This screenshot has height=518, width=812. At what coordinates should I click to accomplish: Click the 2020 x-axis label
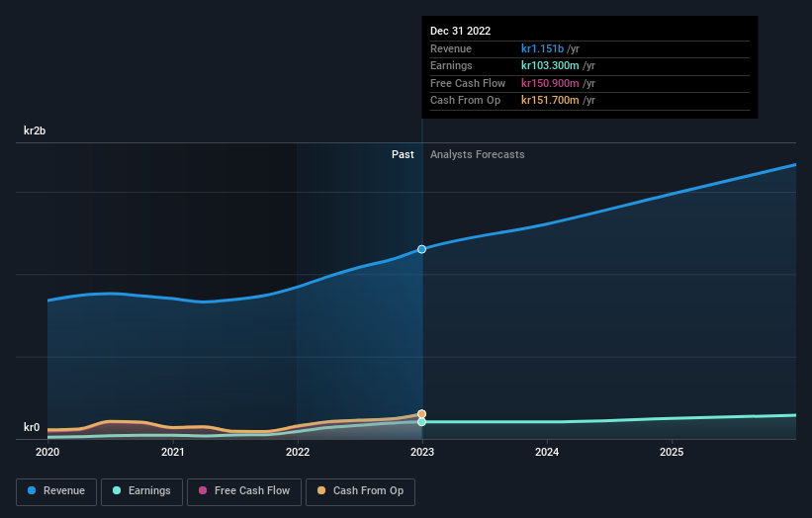point(47,453)
